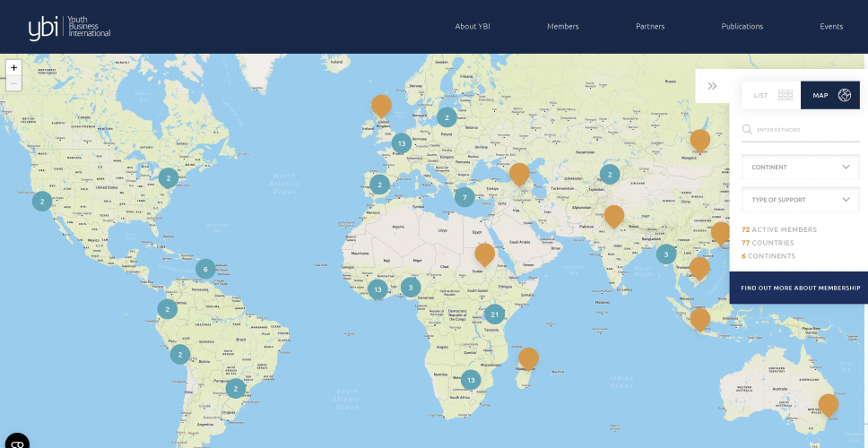Open the 2 cluster near US Great Lakes
Screen dimensions: 868x448
click(169, 178)
